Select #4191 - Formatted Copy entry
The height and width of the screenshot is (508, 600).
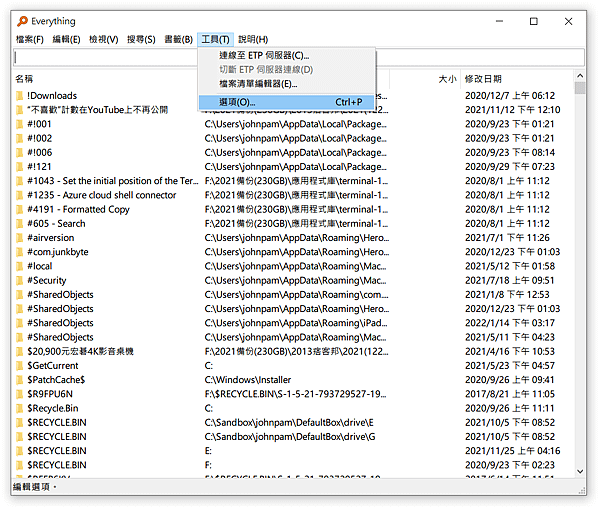click(x=78, y=209)
